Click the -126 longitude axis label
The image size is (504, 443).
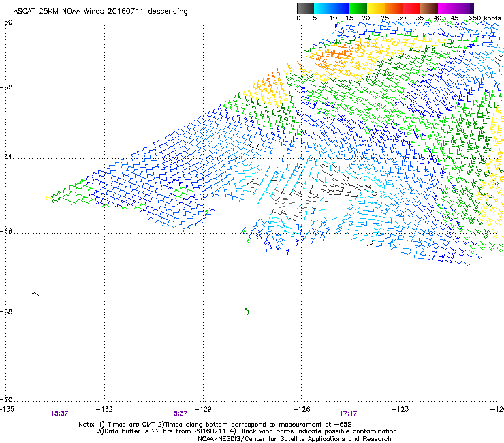tap(302, 409)
